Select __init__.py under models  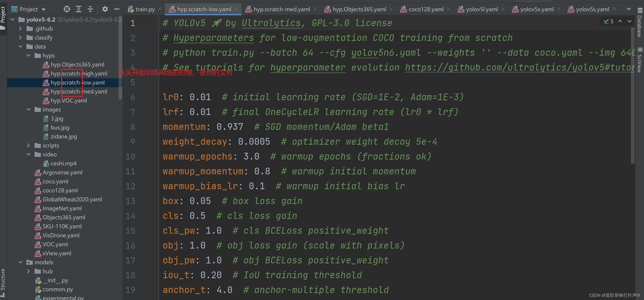55,280
